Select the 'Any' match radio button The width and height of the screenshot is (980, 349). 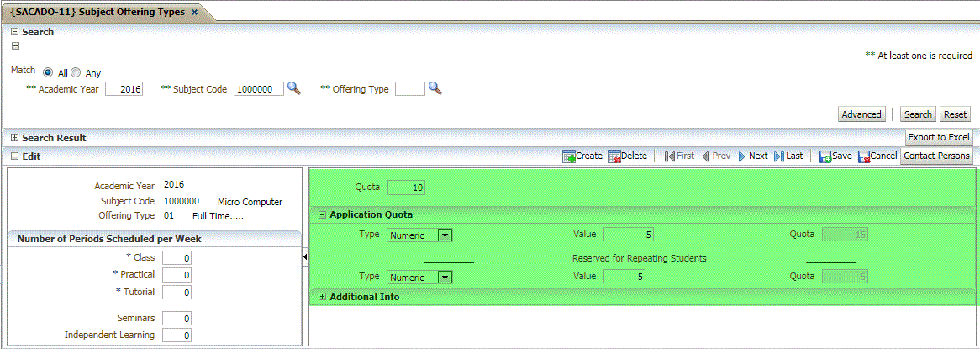click(x=76, y=73)
